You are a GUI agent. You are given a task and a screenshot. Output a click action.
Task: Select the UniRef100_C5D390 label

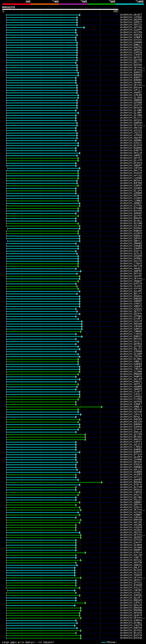pyautogui.click(x=131, y=357)
